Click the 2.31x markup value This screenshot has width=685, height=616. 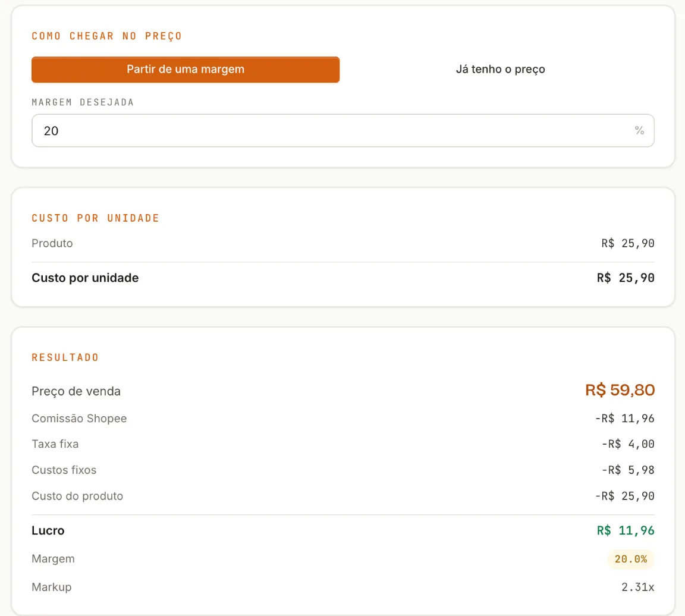[638, 587]
